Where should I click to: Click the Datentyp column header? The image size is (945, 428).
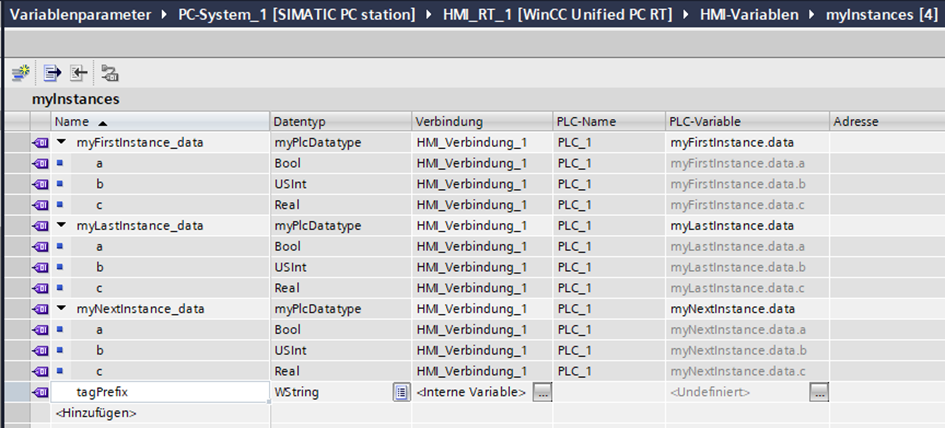click(x=340, y=121)
